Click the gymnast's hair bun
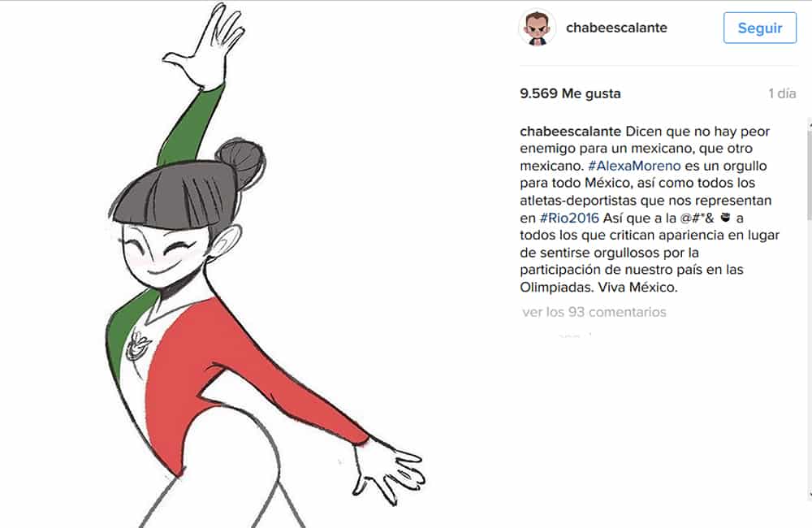This screenshot has height=528, width=812. click(x=241, y=162)
